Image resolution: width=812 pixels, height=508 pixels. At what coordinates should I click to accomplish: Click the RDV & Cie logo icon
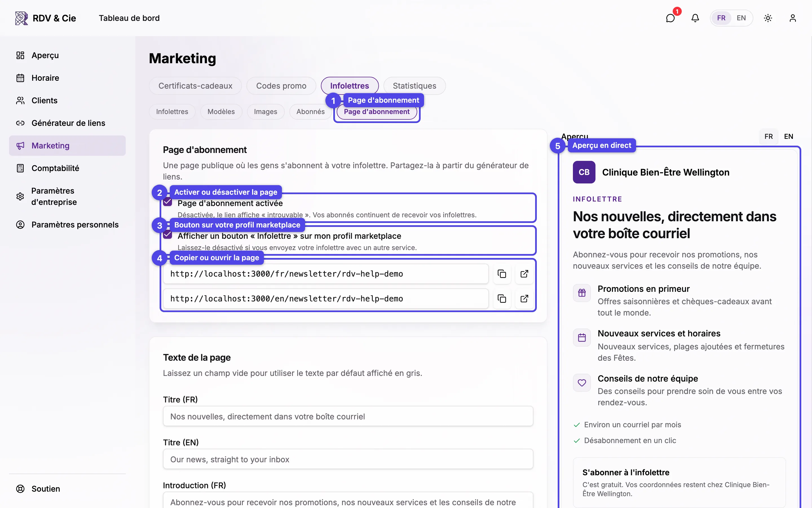click(21, 18)
